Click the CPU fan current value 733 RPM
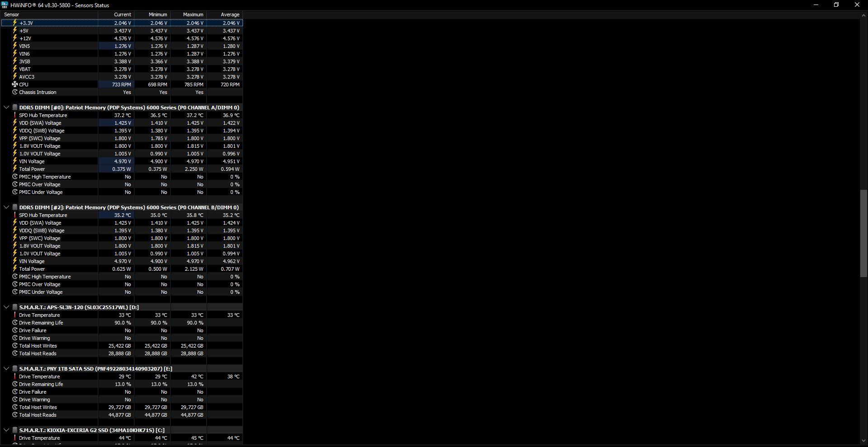 coord(121,85)
